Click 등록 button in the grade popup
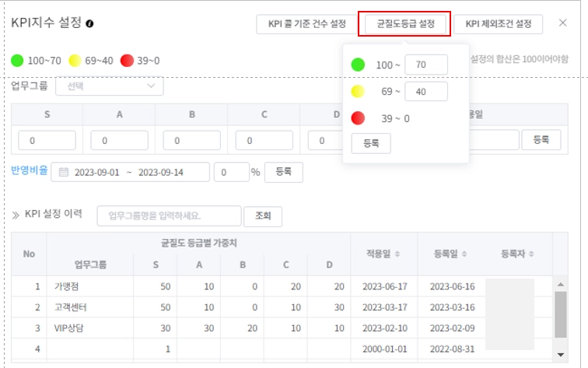Screen dimensions: 588x368 pyautogui.click(x=371, y=143)
